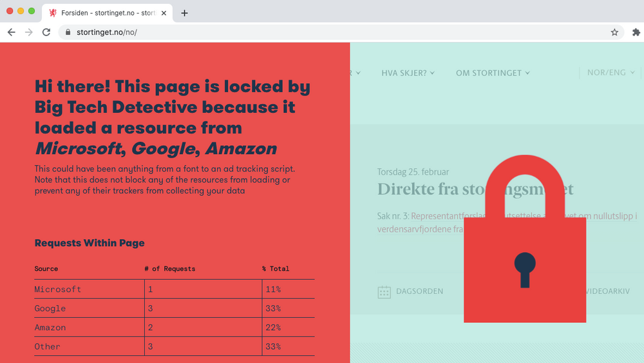This screenshot has width=644, height=363.
Task: Minimize the browser window with yellow button
Action: [21, 11]
